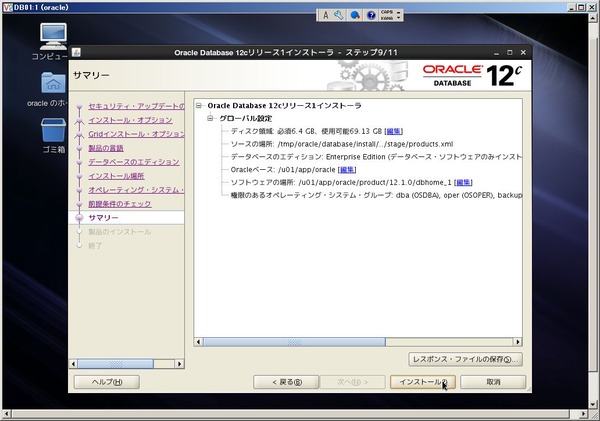Open the コンピュータ desktop icon
This screenshot has height=421, width=600.
point(53,36)
